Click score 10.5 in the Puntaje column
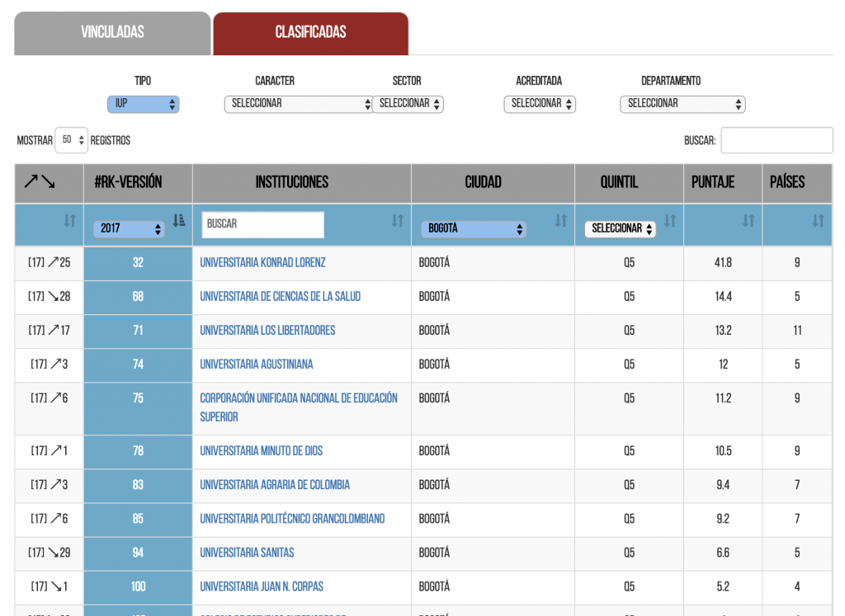 (723, 451)
